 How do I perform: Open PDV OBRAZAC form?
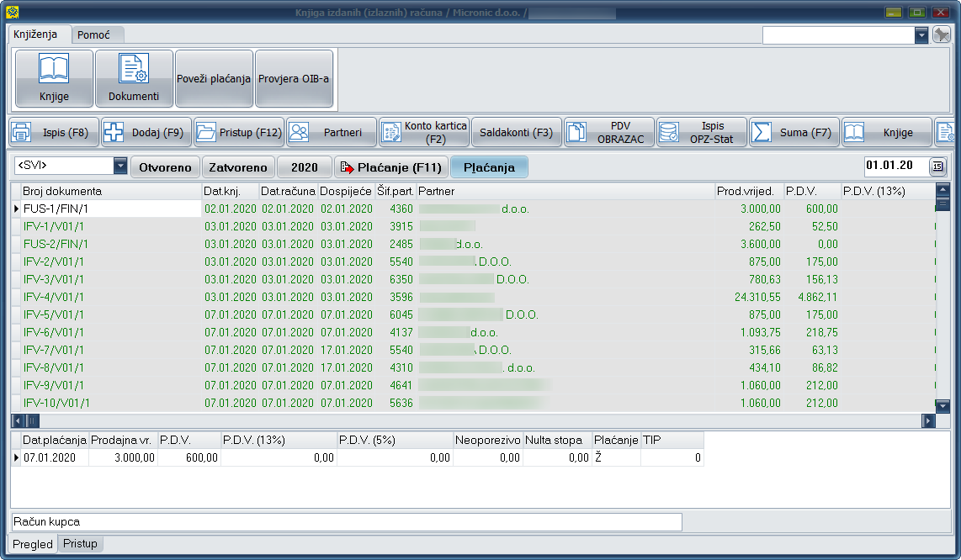608,133
